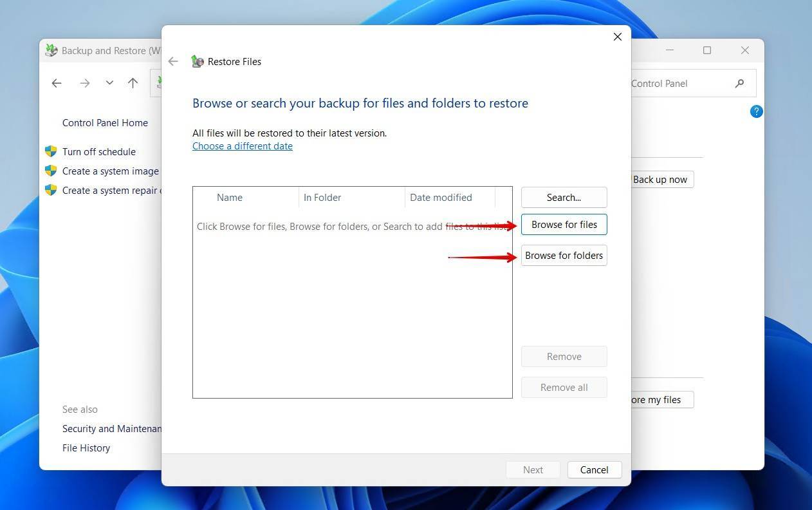Click the shield icon beside Turn off schedule
812x510 pixels.
[x=51, y=151]
